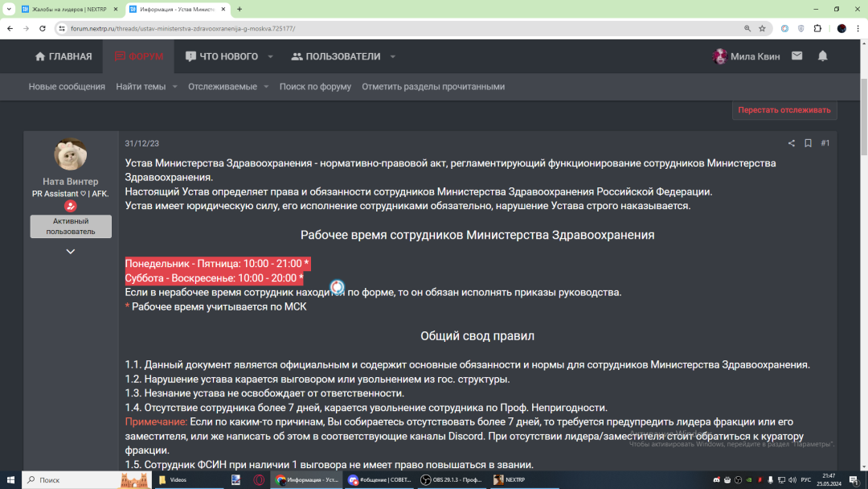Screen dimensions: 868x489
Task: Open the Chrome three-dot menu
Action: (858, 28)
